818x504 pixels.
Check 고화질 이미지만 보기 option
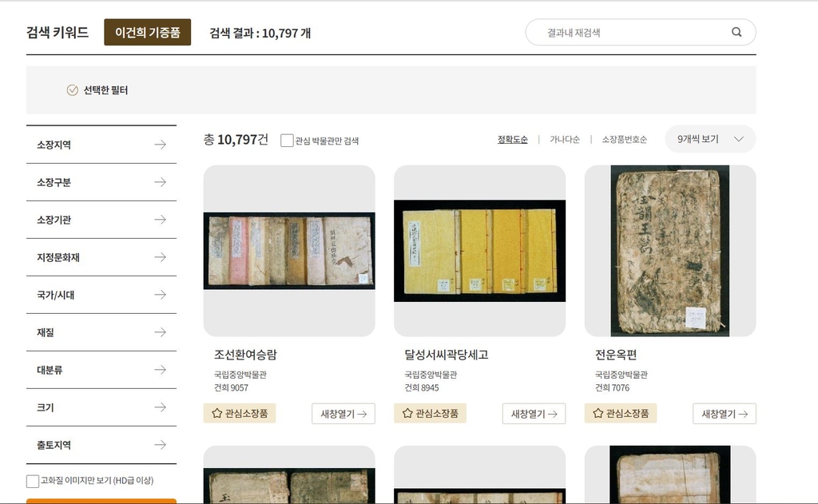coord(33,481)
